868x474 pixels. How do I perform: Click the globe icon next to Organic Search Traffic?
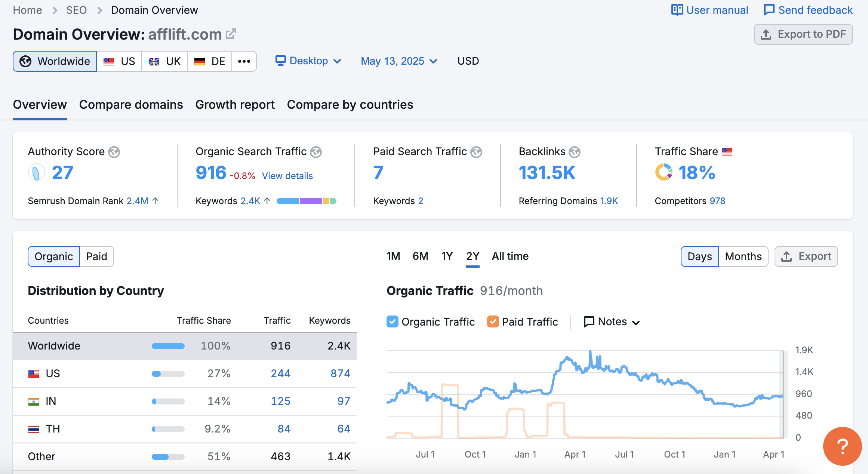pos(316,152)
